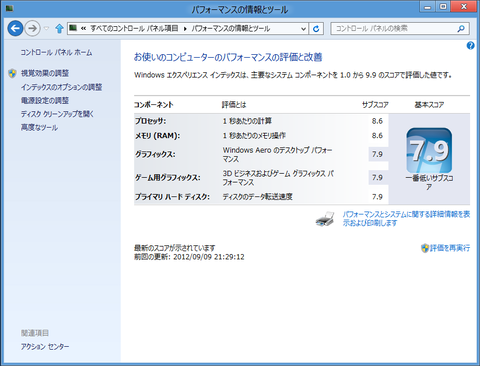The image size is (480, 366).
Task: Click 評価を再実行 to rerun assessment
Action: (x=450, y=248)
